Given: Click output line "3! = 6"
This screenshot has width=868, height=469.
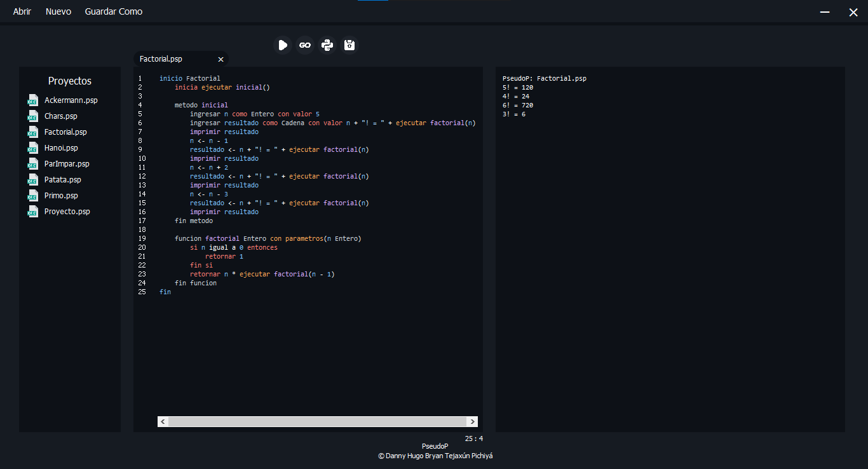Looking at the screenshot, I should 514,114.
